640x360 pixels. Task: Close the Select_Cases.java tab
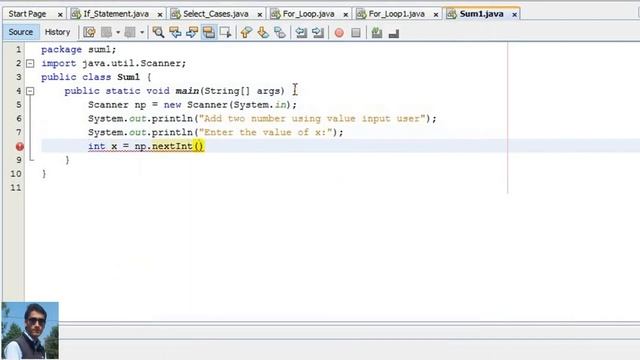pyautogui.click(x=260, y=14)
